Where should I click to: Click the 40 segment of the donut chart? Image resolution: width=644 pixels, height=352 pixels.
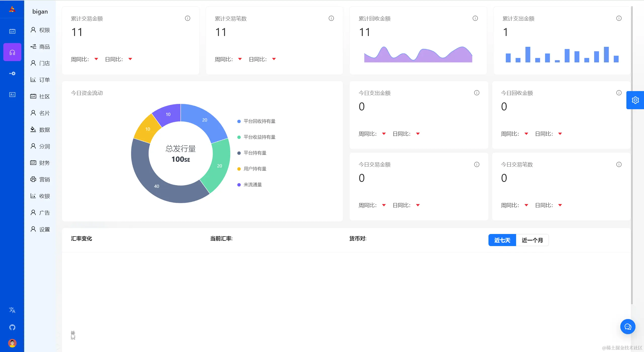[157, 186]
